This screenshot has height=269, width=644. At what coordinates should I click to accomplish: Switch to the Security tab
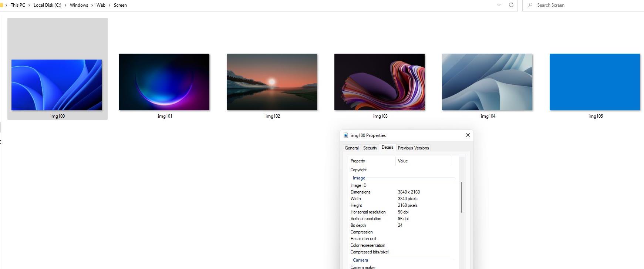(370, 148)
